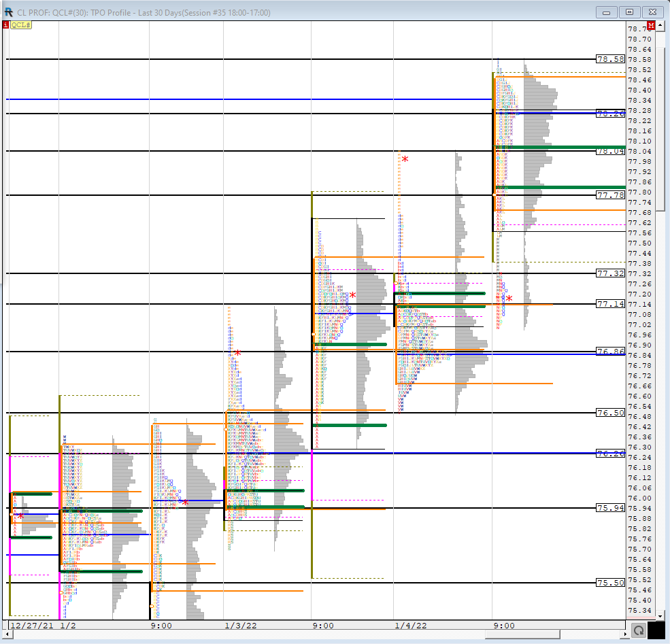Select the boxed 78.58 reference line label
The height and width of the screenshot is (644, 670).
(611, 59)
